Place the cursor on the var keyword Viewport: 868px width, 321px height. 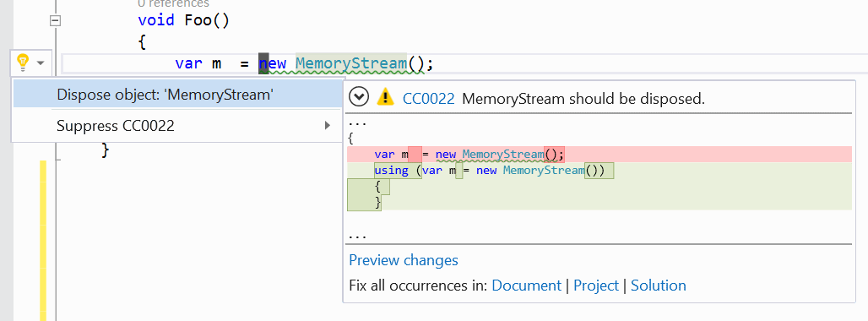pyautogui.click(x=188, y=63)
